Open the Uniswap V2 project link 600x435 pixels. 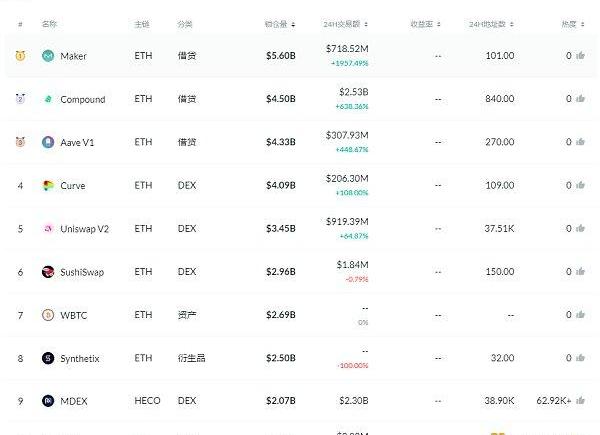(x=85, y=229)
